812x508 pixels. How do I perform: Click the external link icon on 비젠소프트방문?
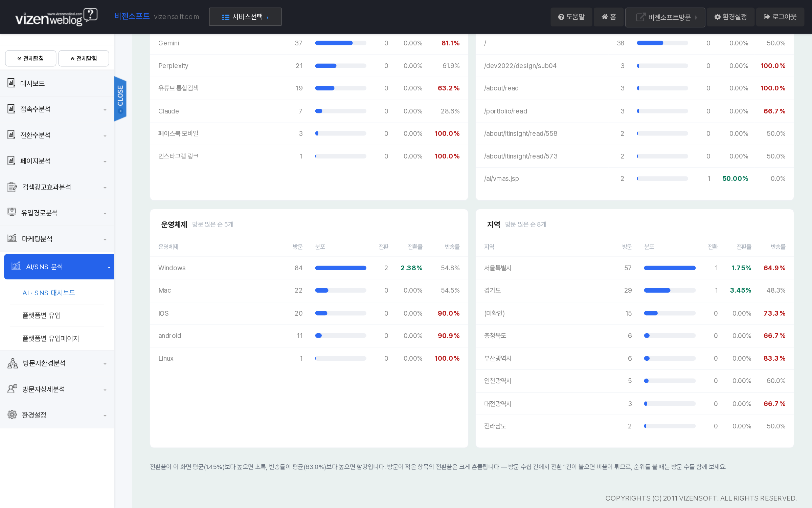[x=640, y=17]
